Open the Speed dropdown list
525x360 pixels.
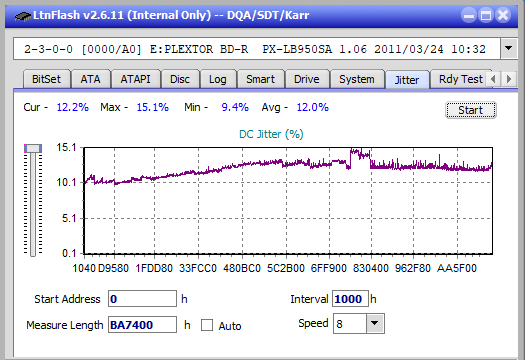click(x=375, y=323)
